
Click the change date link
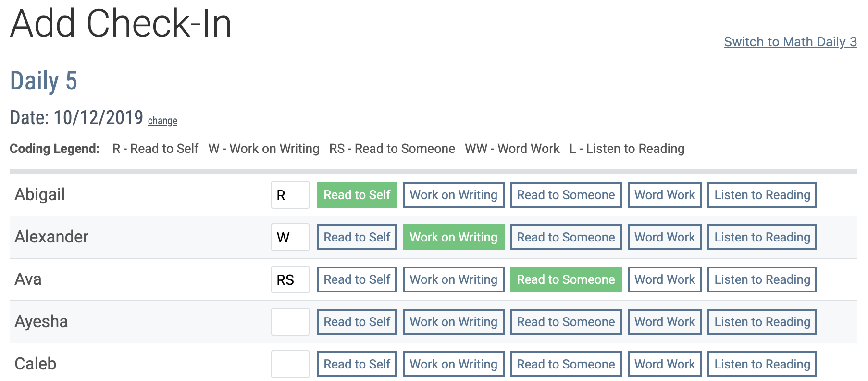[162, 121]
